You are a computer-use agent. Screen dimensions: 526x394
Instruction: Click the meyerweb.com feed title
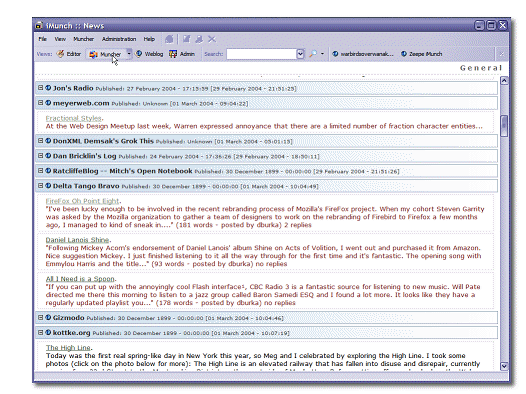(81, 103)
